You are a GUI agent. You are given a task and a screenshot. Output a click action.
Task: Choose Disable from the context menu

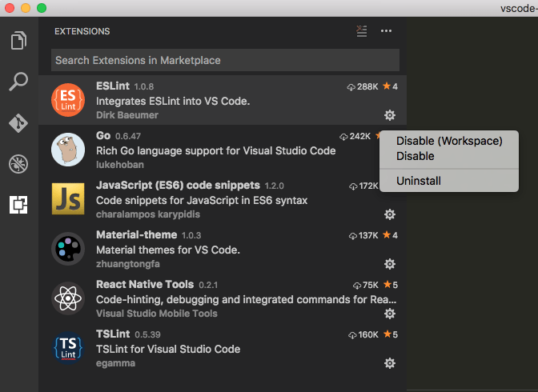tap(416, 156)
